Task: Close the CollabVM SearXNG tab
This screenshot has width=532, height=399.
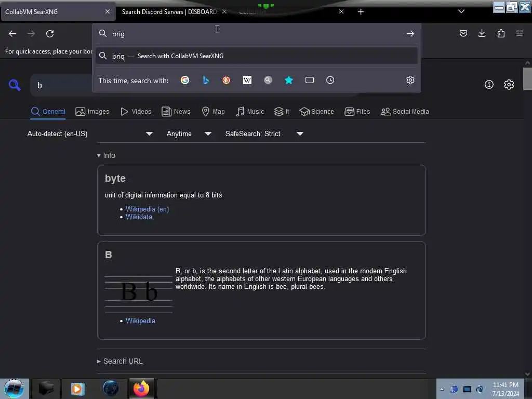Action: coord(108,11)
